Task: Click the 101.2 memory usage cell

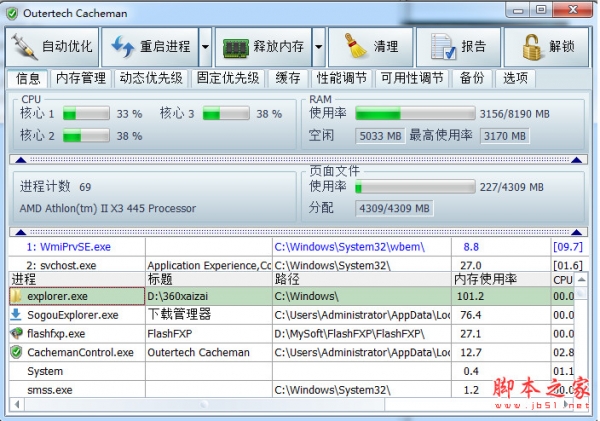Action: 501,296
